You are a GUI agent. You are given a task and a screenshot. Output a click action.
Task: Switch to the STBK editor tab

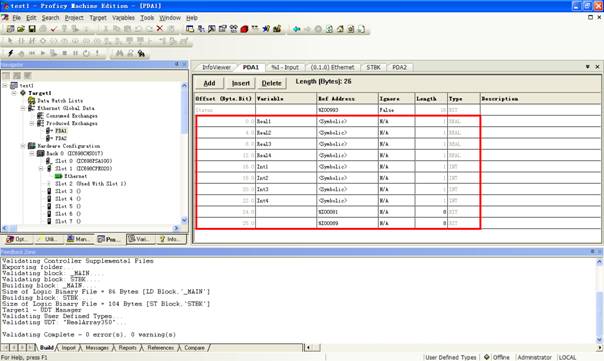pos(373,67)
